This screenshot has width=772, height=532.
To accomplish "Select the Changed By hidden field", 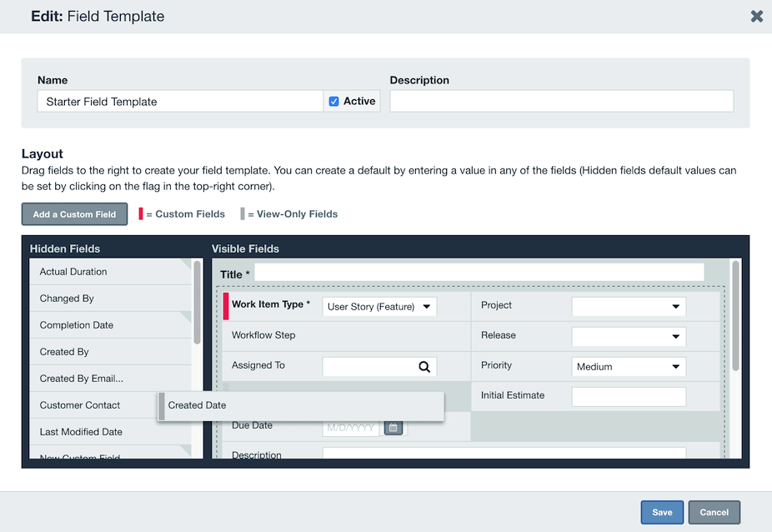I will 110,299.
